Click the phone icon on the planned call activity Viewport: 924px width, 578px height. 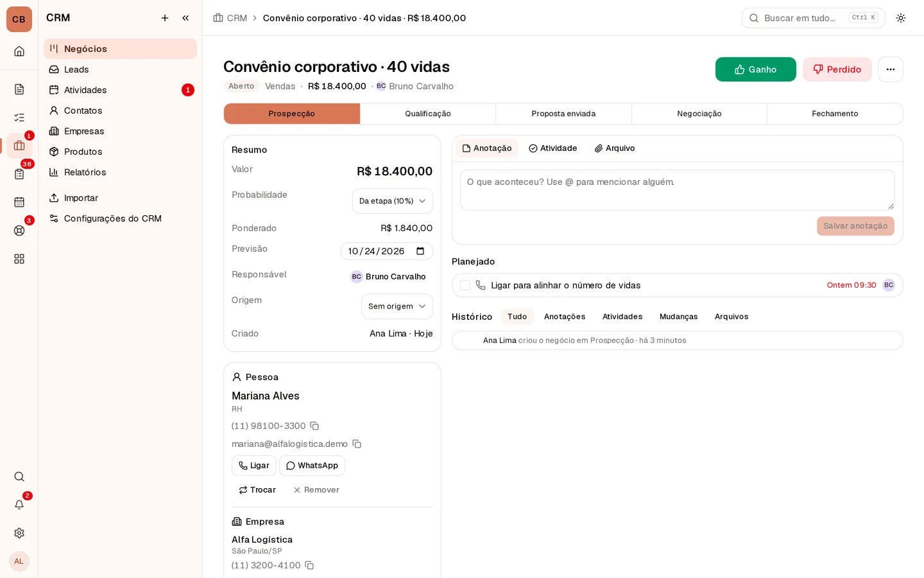(481, 285)
